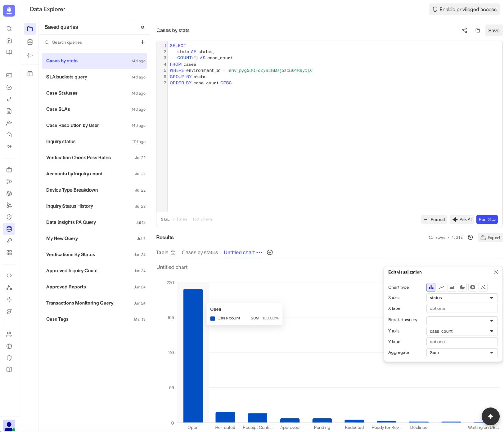Duplicate the query with the copy icon
Screen dimensions: 504x432
pyautogui.click(x=478, y=30)
